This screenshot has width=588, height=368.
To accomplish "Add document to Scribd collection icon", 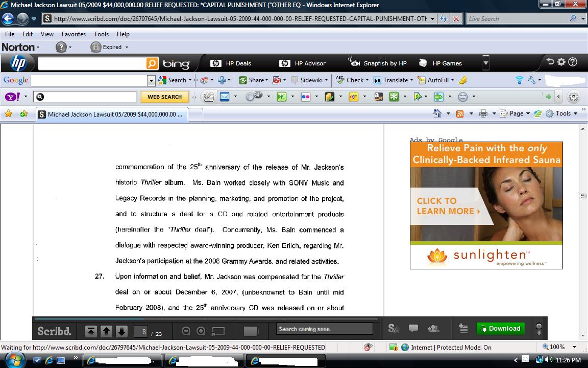I will (463, 329).
